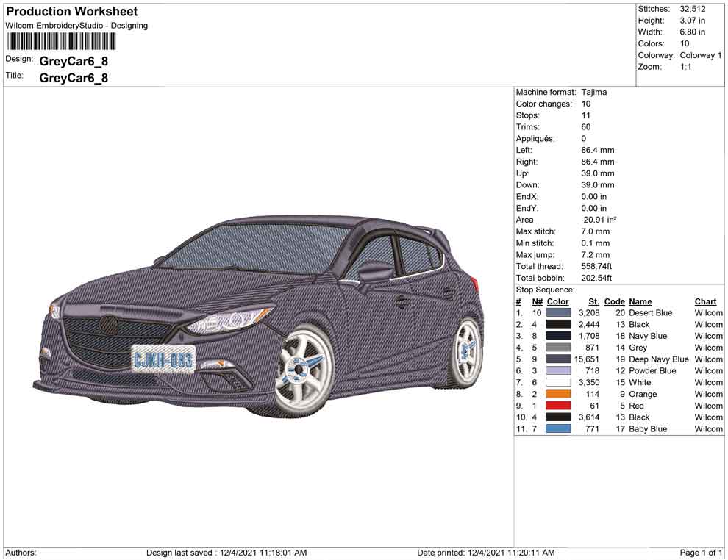
Task: Click Total thread value '558.74ft'
Action: (596, 266)
